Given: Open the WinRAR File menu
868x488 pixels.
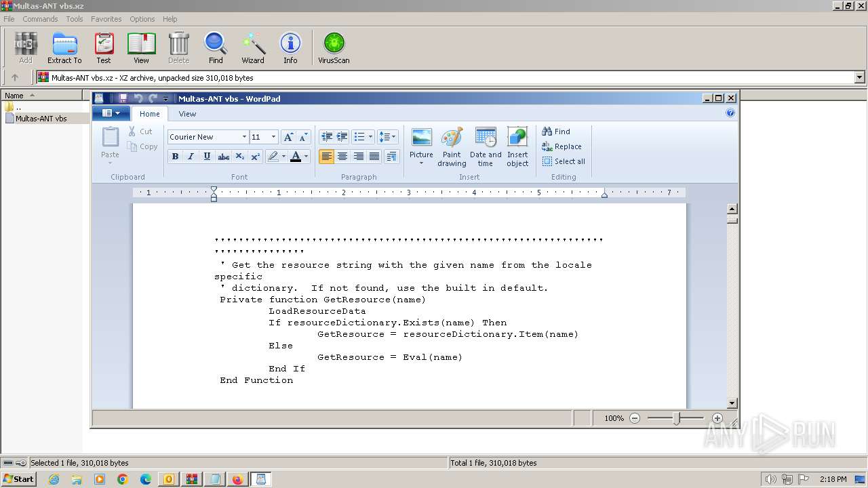Looking at the screenshot, I should 9,19.
